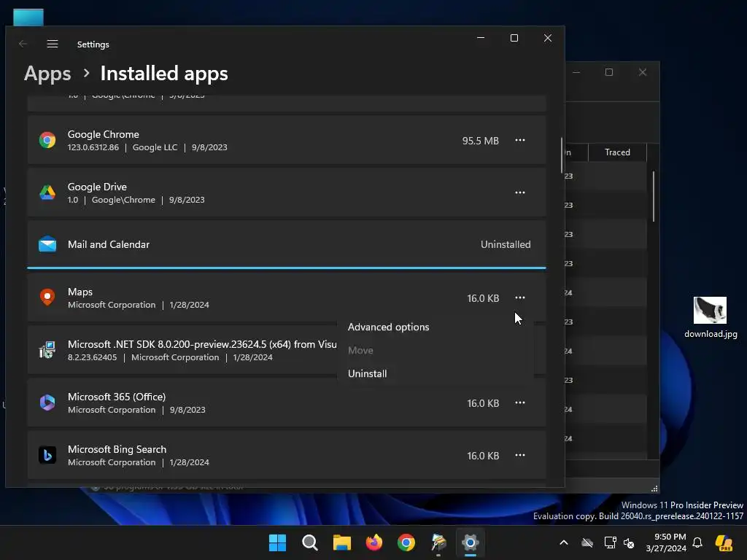Select Advanced options in the context menu
The height and width of the screenshot is (560, 747).
click(388, 327)
